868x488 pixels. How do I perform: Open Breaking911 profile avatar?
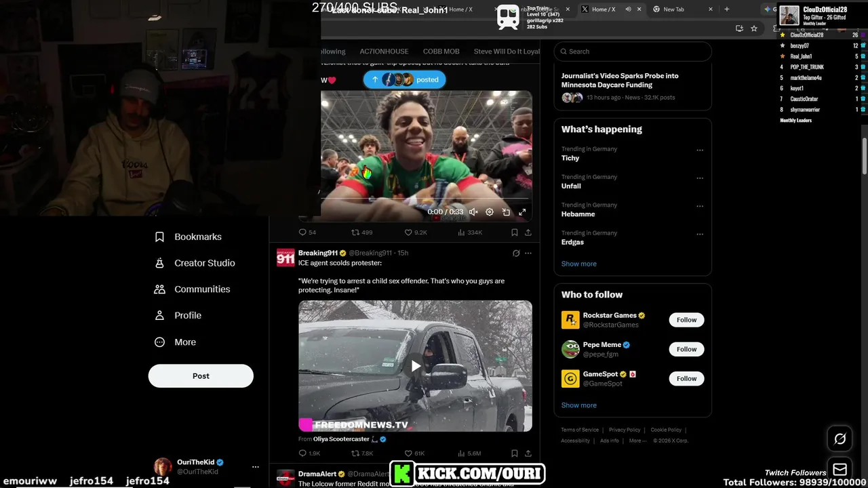click(285, 258)
